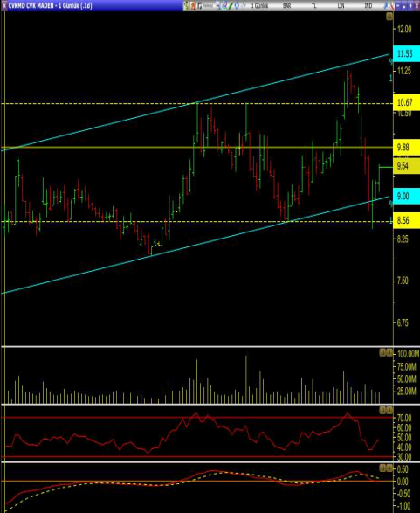Open the TL currency dropdown
This screenshot has height=513, width=420.
coord(313,5)
